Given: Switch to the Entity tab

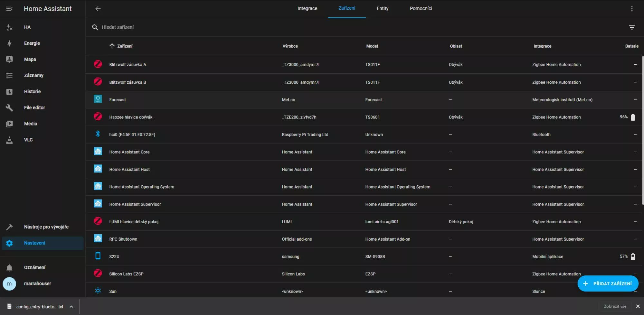Looking at the screenshot, I should click(383, 9).
